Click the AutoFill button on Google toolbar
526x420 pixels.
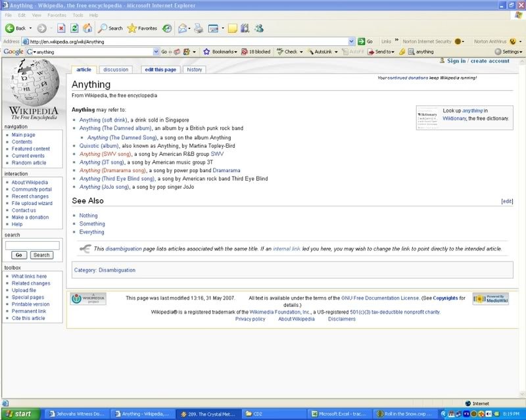coord(353,52)
